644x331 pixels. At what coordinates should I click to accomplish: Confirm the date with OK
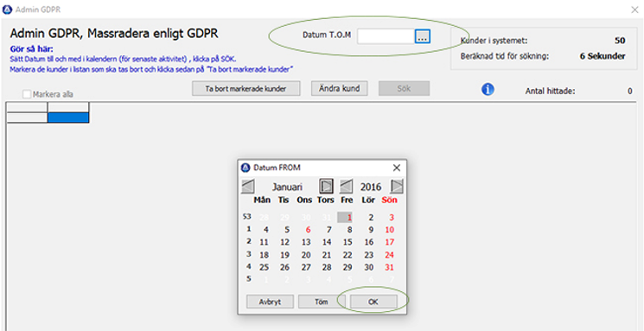point(373,302)
